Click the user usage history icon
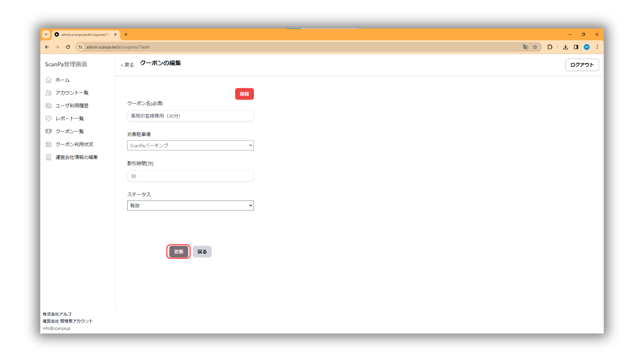This screenshot has height=362, width=644. pyautogui.click(x=48, y=106)
